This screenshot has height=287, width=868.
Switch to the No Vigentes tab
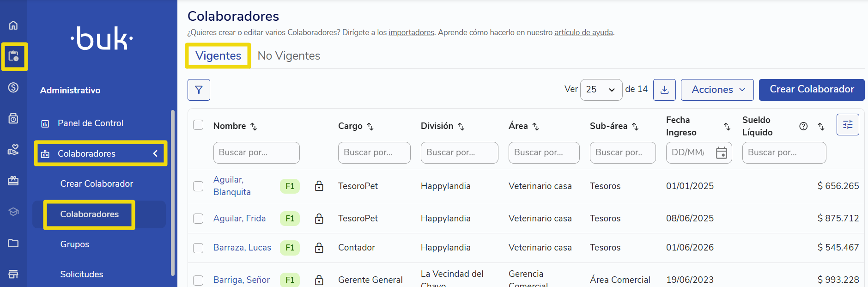(x=289, y=55)
